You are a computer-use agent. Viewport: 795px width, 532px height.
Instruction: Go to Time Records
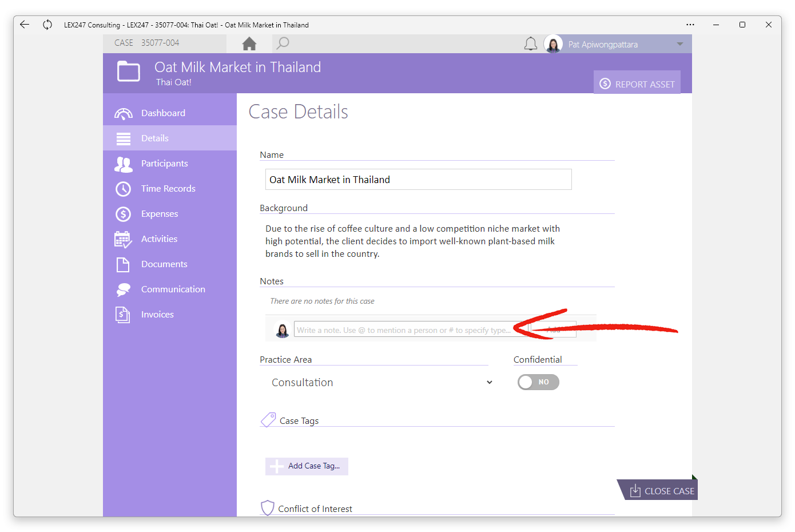[170, 188]
